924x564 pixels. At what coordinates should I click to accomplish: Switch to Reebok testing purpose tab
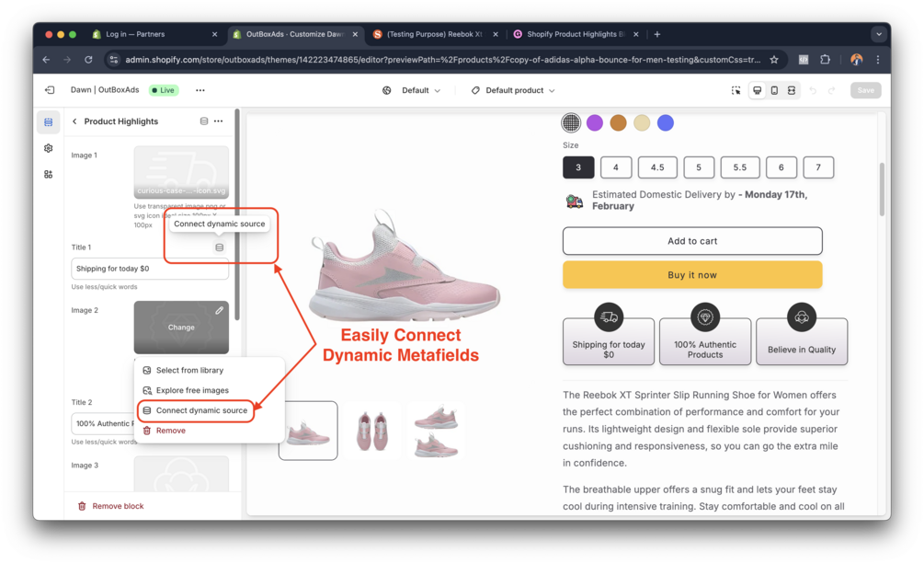point(435,34)
